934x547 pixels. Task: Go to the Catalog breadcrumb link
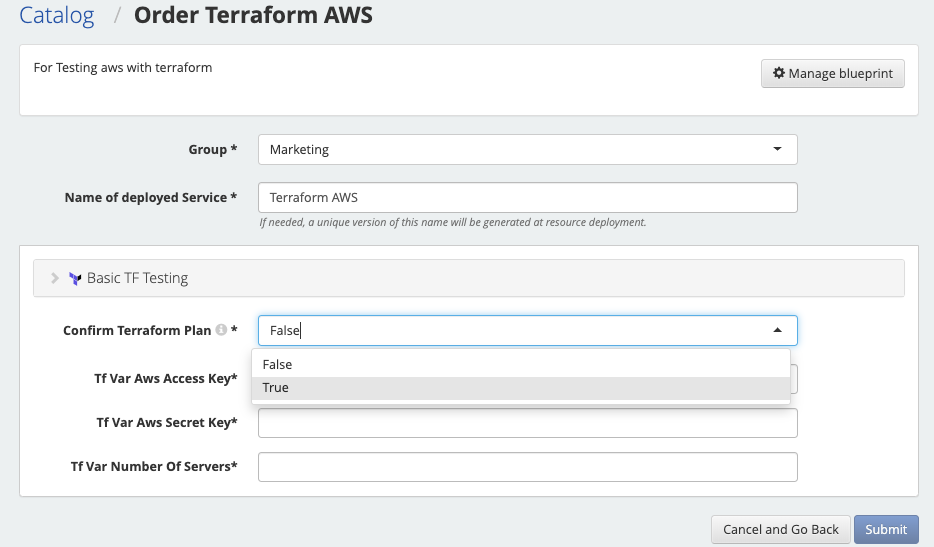57,15
